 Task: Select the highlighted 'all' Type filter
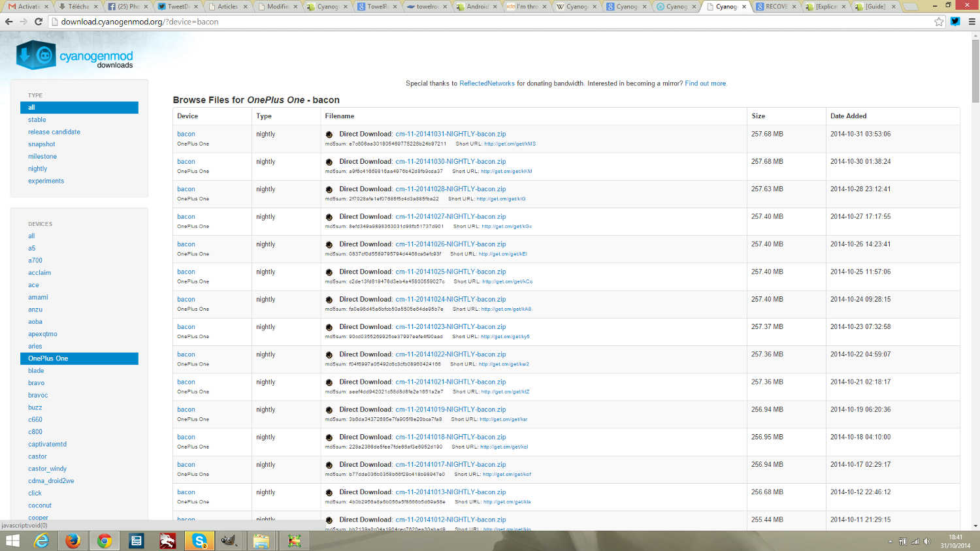point(79,108)
